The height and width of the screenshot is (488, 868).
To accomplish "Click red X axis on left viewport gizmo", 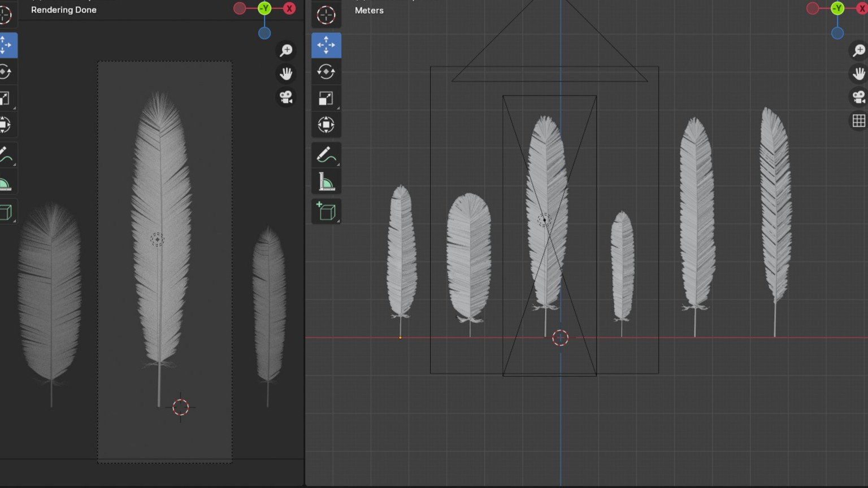I will (289, 8).
